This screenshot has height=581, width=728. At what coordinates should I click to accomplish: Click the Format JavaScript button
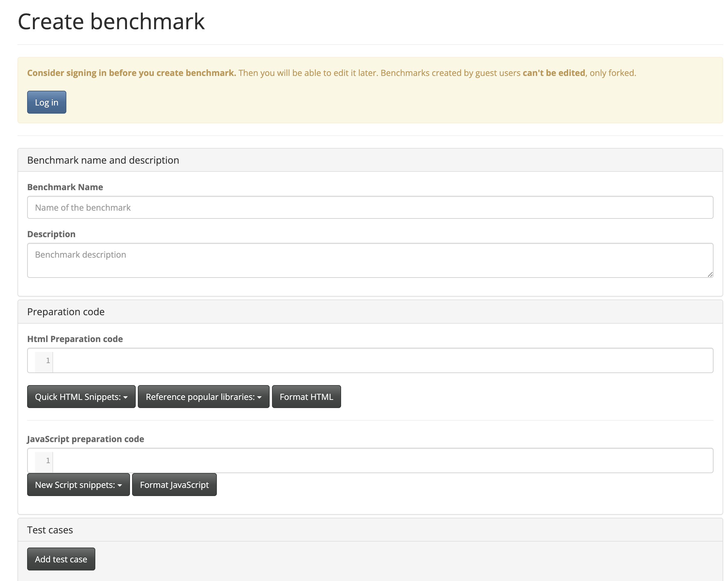(x=174, y=485)
